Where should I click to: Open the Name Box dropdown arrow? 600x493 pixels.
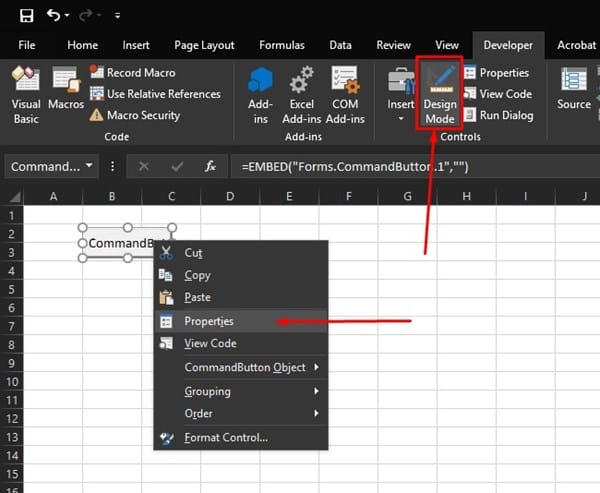click(90, 166)
